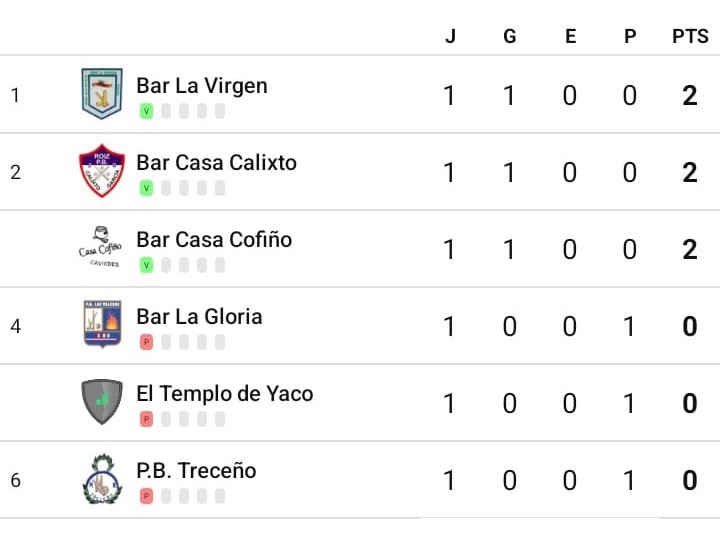Image resolution: width=720 pixels, height=542 pixels.
Task: Select red P badge under P.B. Treceño
Action: (x=146, y=496)
